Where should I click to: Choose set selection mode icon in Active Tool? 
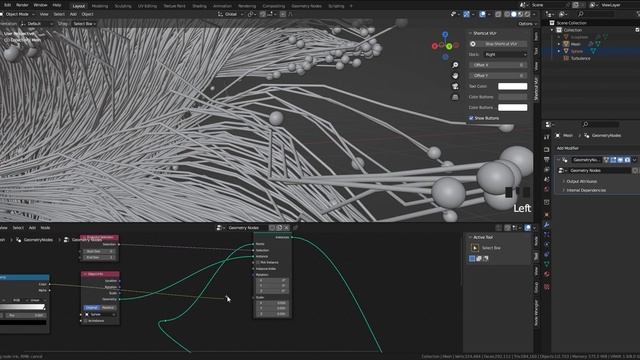click(x=472, y=258)
